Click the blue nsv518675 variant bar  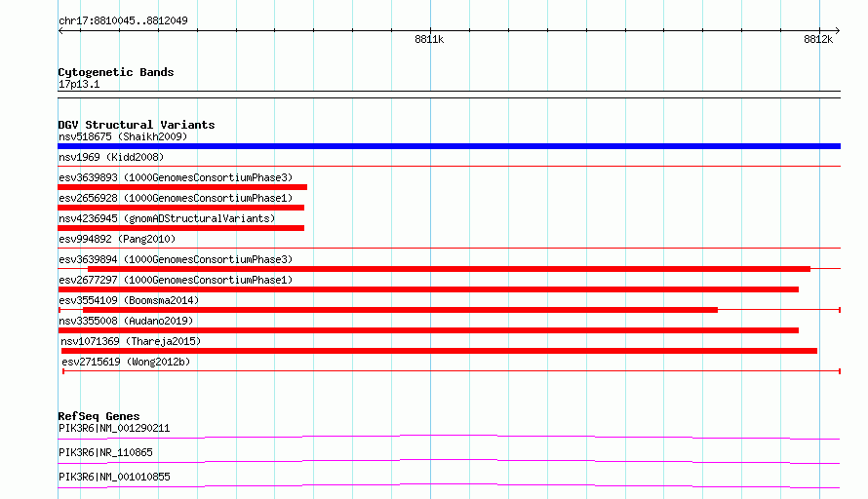[x=449, y=146]
